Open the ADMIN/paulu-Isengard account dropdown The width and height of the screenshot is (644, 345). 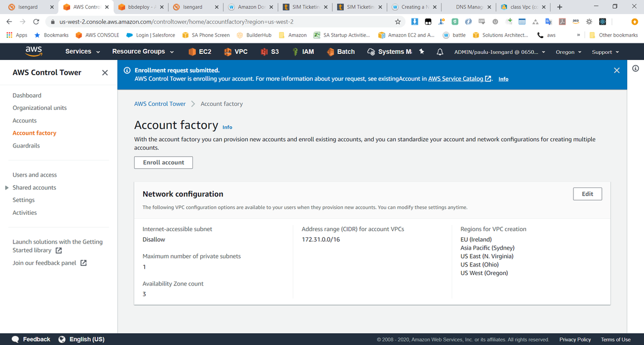click(500, 52)
